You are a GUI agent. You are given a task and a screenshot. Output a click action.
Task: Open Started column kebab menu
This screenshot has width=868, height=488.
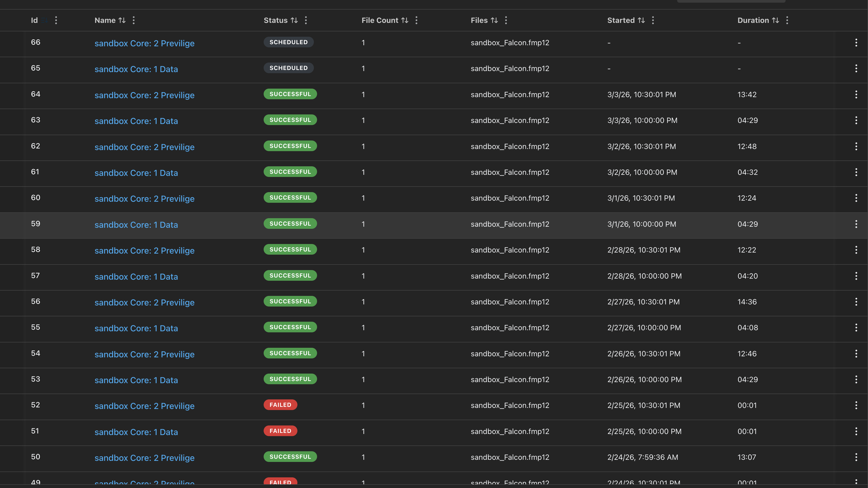[x=653, y=20]
